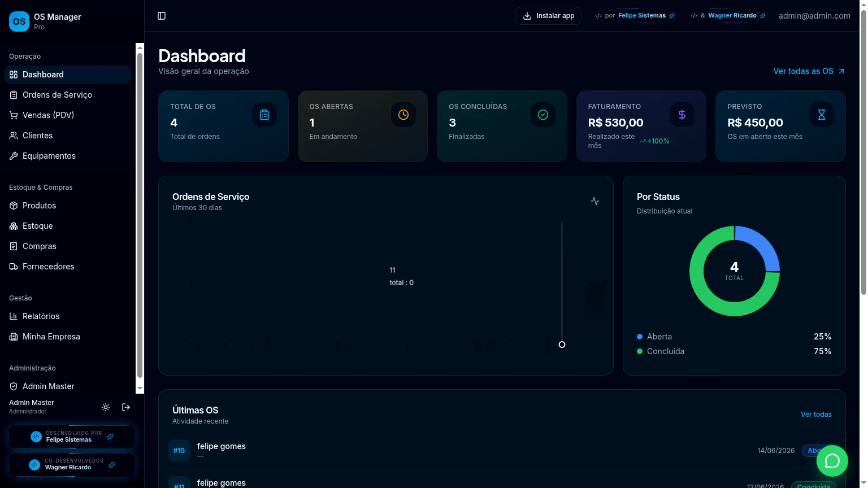Click the OS Manager logo

(19, 21)
